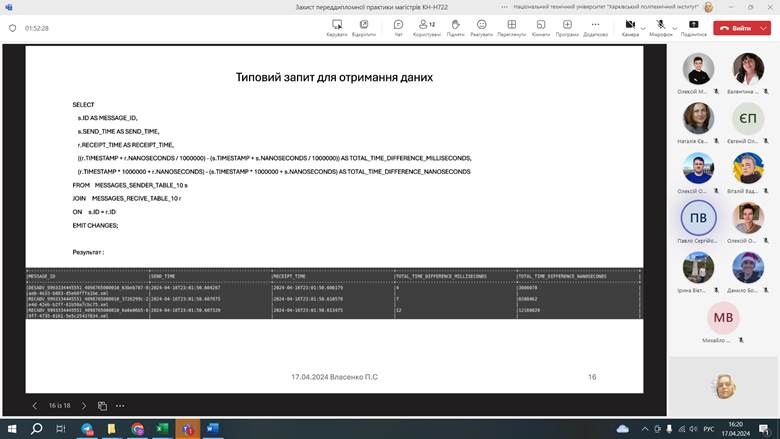This screenshot has width=780, height=439.
Task: Expand microphone device options arrow
Action: pyautogui.click(x=675, y=28)
